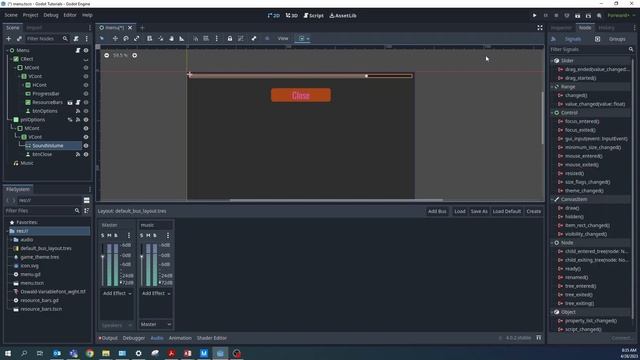Screen dimensions: 640x360
Task: Click the Master bus volume slider
Action: (102, 264)
